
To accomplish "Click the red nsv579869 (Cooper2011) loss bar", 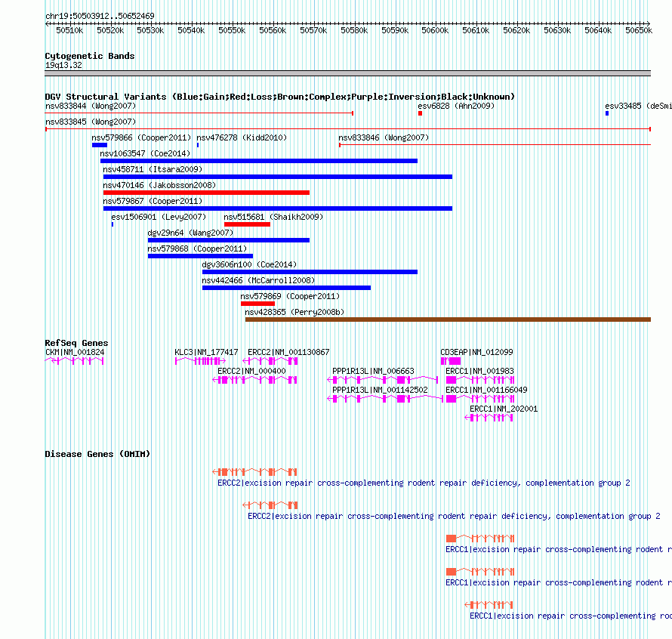I will point(257,304).
